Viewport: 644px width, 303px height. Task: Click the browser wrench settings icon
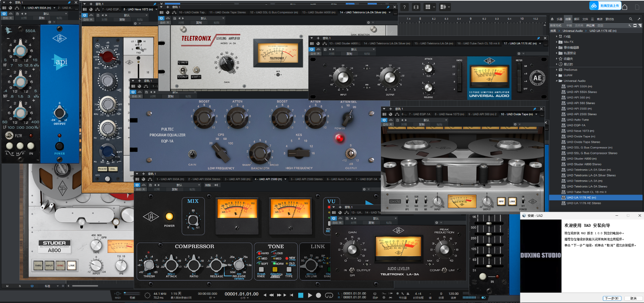tap(630, 25)
